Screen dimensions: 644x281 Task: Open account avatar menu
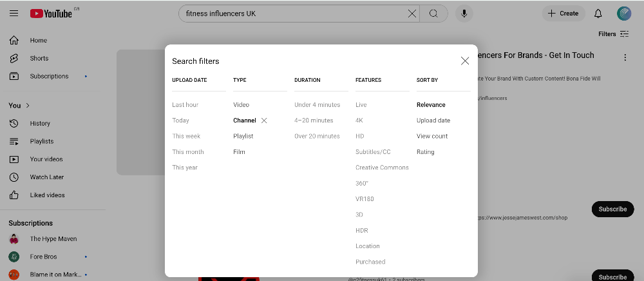[623, 14]
